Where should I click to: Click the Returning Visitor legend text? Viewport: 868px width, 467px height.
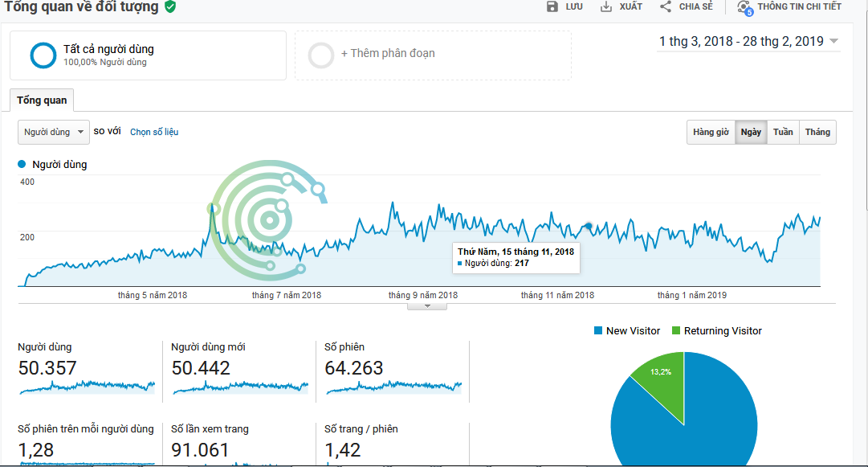(723, 330)
